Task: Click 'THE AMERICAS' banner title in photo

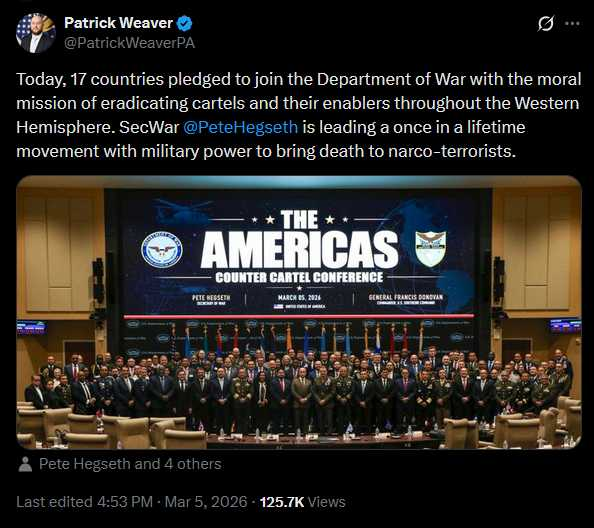Action: click(299, 239)
